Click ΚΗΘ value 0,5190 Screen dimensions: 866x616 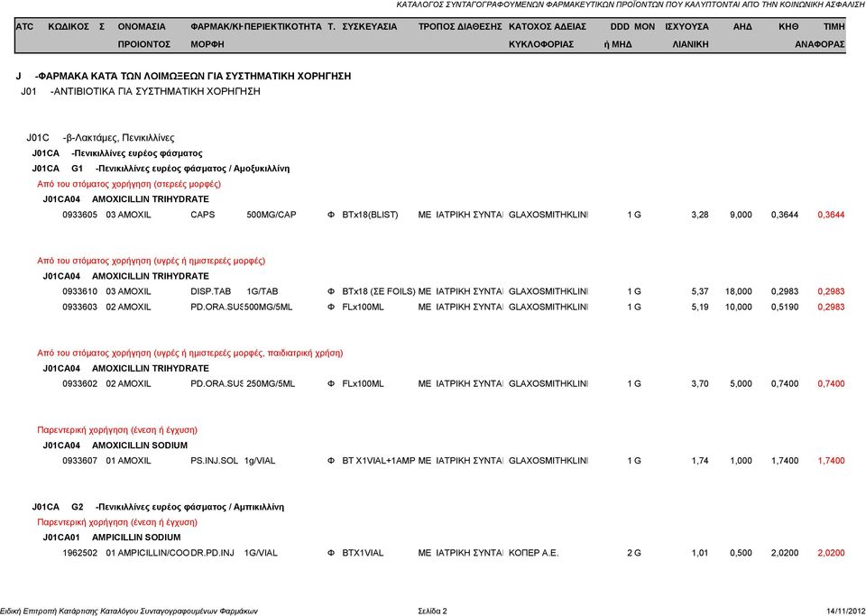pyautogui.click(x=785, y=307)
